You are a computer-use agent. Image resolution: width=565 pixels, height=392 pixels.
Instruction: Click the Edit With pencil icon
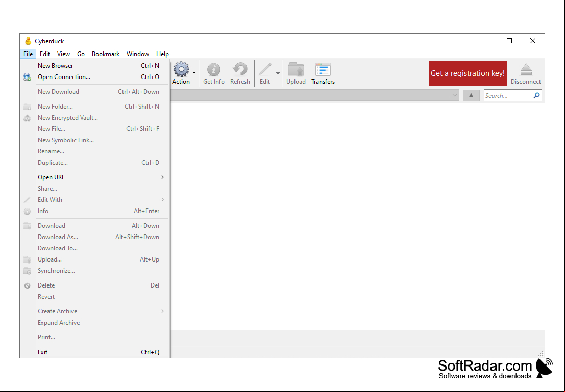click(x=28, y=200)
